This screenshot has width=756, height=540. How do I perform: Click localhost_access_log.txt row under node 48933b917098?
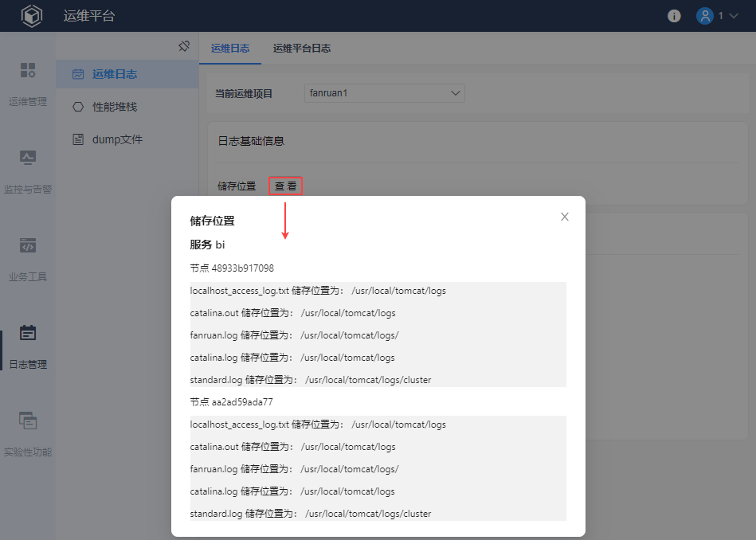pos(378,291)
